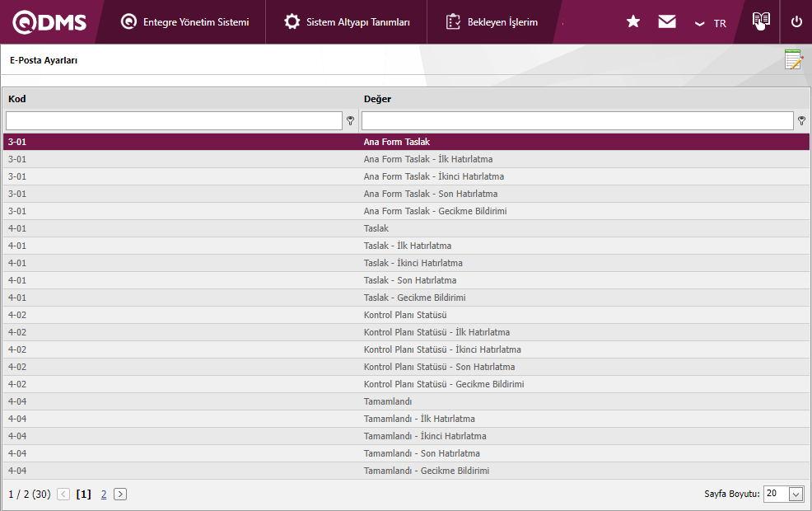Select the Tamamlandı - Gecikme Bildirimi row

[x=427, y=471]
